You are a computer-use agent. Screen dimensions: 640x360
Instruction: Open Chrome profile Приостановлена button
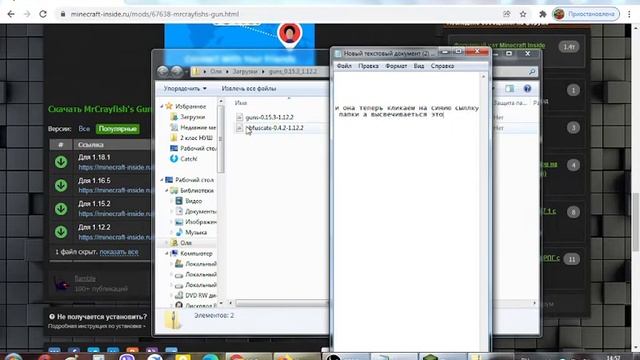click(585, 14)
